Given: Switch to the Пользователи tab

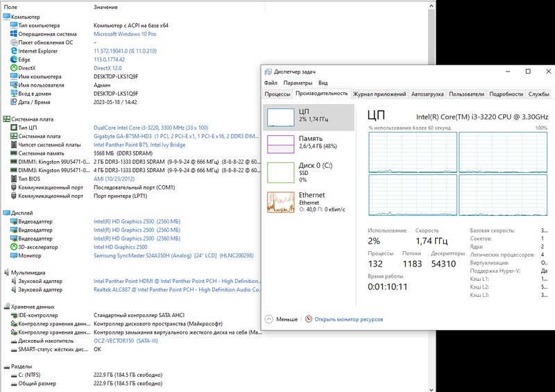Looking at the screenshot, I should click(466, 94).
